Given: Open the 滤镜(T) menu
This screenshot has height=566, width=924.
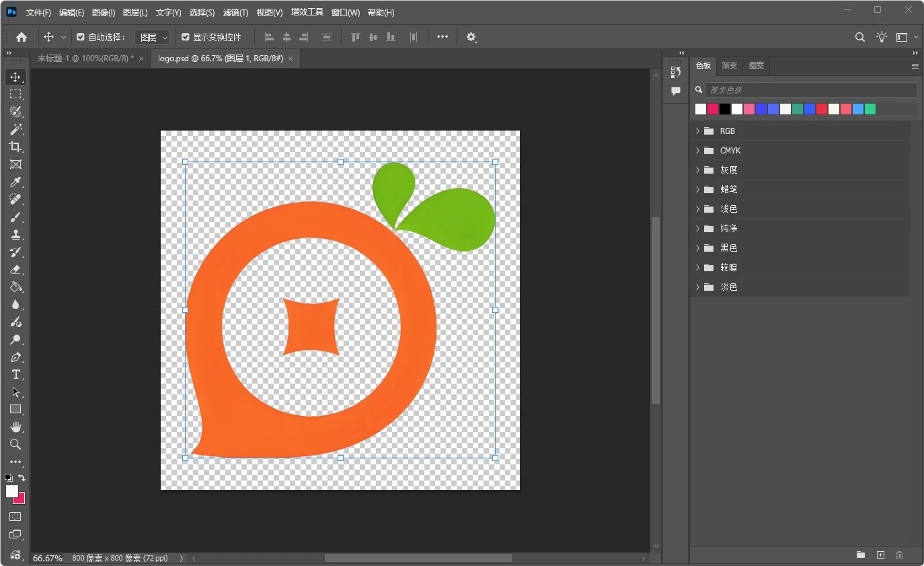Looking at the screenshot, I should click(x=235, y=13).
